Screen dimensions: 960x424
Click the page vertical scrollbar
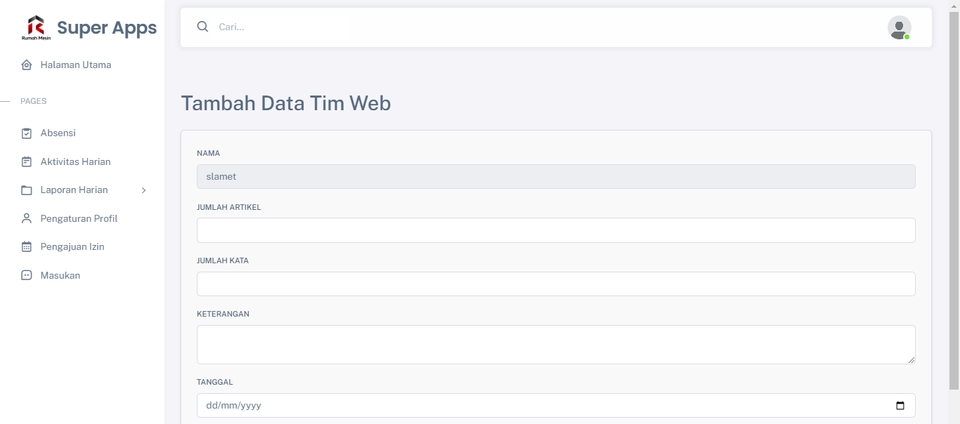[x=953, y=200]
